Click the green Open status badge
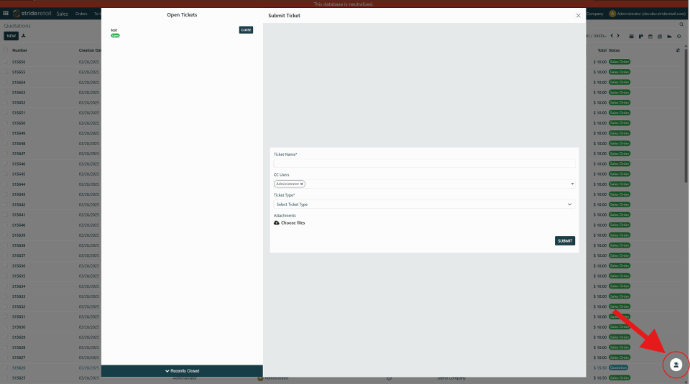This screenshot has height=384, width=690. pos(115,36)
